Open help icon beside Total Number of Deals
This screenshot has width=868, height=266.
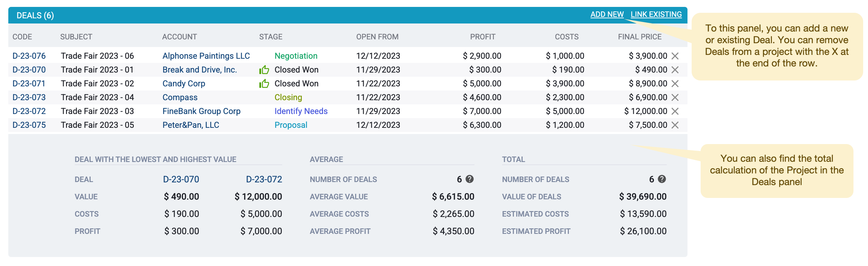[662, 179]
